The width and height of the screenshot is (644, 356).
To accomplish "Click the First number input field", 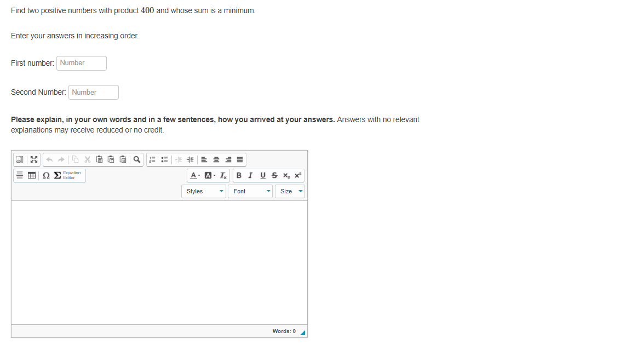I will point(81,63).
